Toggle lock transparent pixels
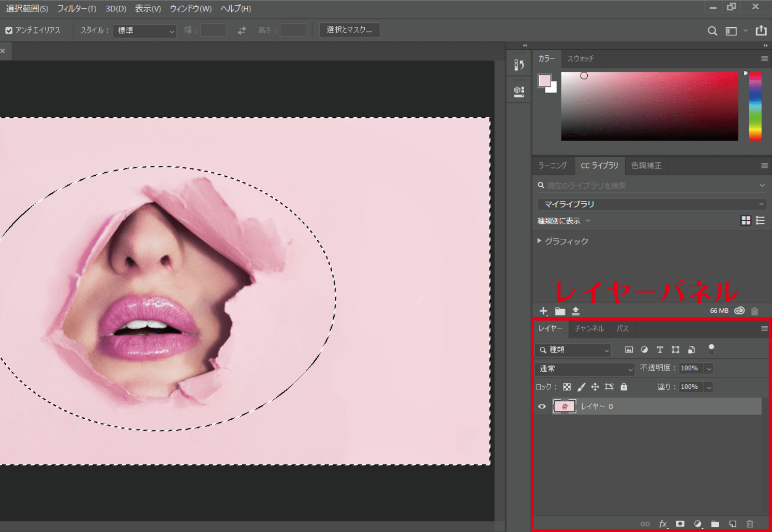This screenshot has width=772, height=532. tap(567, 387)
